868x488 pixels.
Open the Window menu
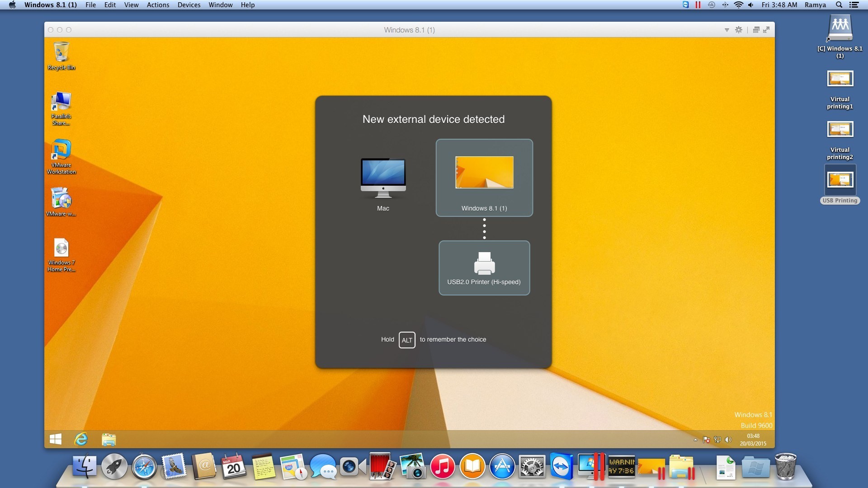click(221, 5)
